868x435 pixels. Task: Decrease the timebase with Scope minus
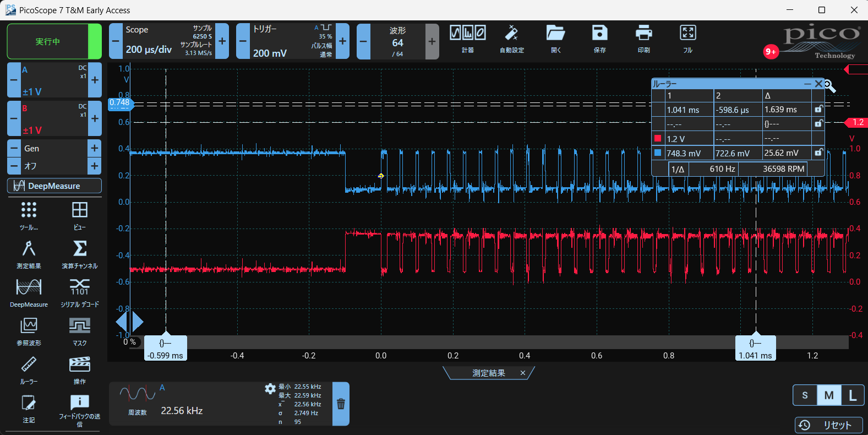click(116, 41)
